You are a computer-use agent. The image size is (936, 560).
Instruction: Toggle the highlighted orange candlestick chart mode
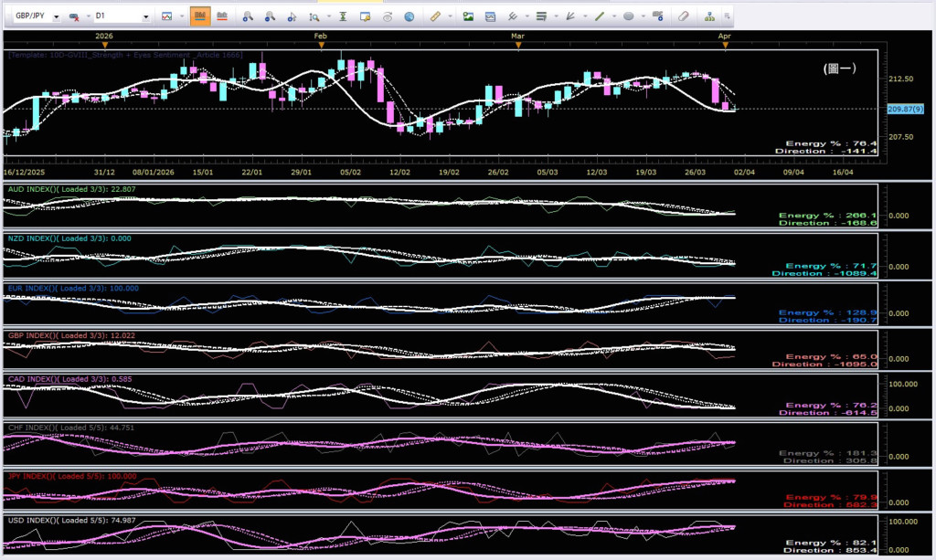[x=199, y=16]
